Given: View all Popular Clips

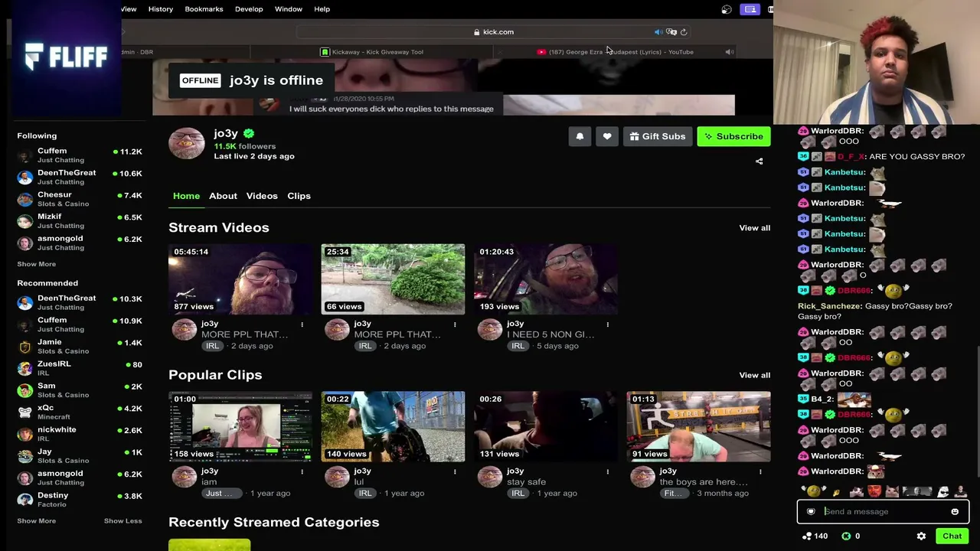Looking at the screenshot, I should tap(755, 375).
